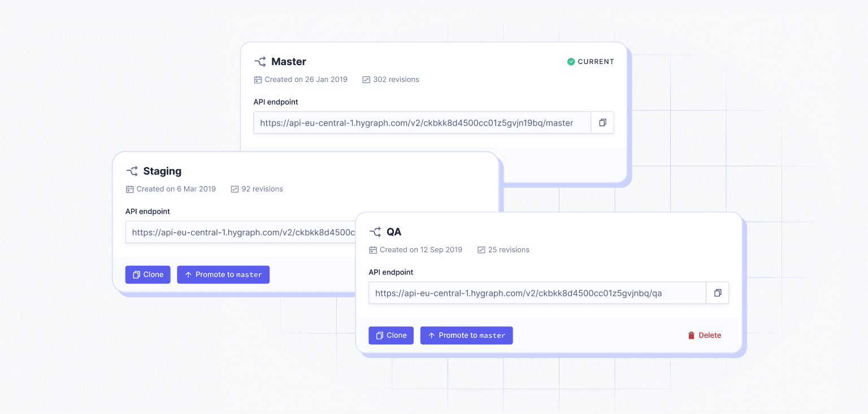
Task: Click the calendar icon on QA card
Action: [373, 250]
